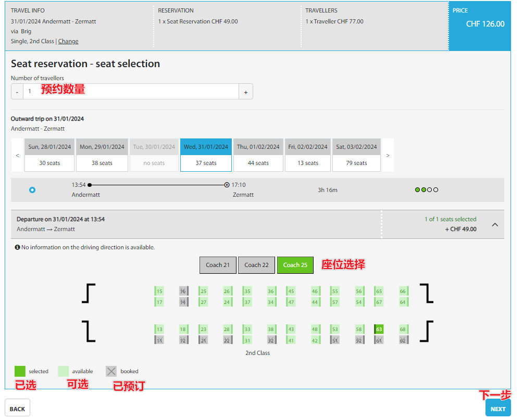This screenshot has width=523, height=420.
Task: Select Sat, 03/02/2024 date tab
Action: pos(356,155)
